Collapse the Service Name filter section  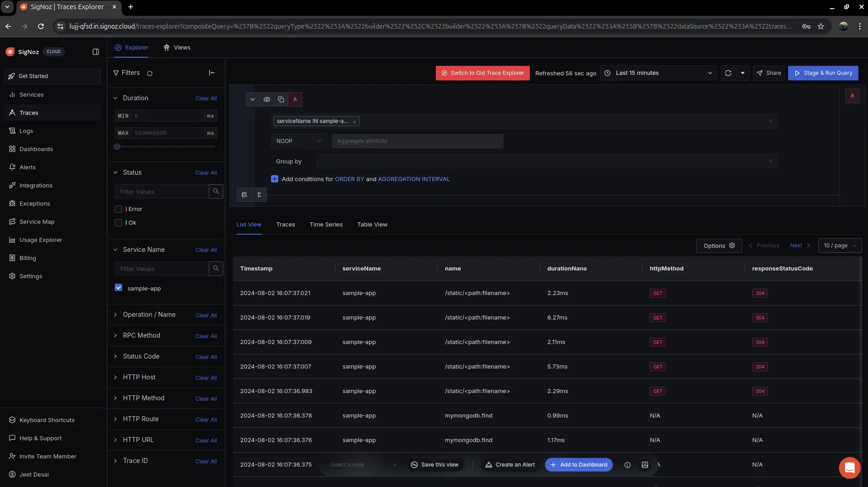[x=115, y=250]
